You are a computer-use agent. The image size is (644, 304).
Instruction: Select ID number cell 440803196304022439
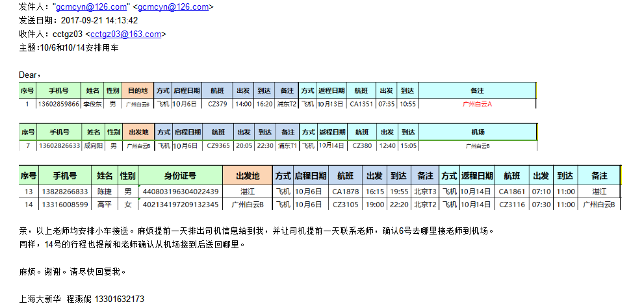coord(180,192)
